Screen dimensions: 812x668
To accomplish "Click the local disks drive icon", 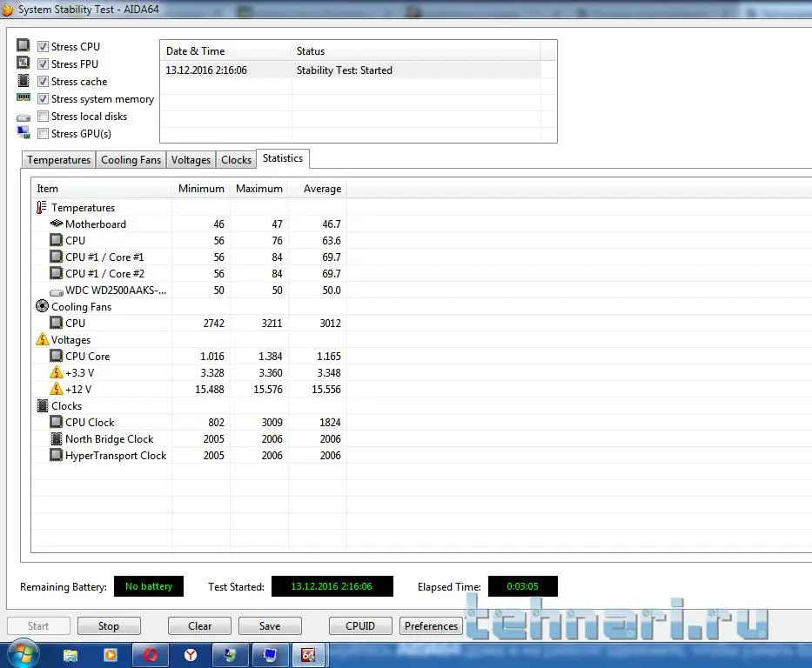I will point(23,117).
